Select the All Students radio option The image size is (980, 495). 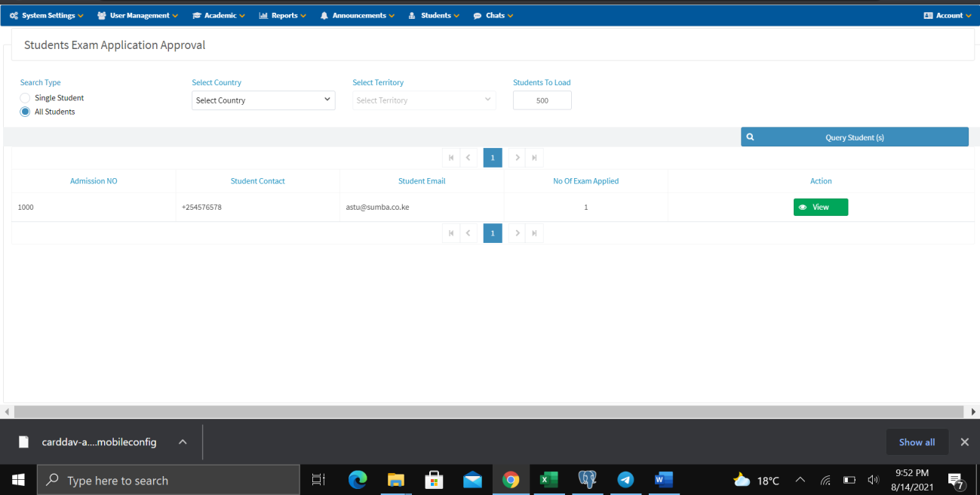click(26, 112)
